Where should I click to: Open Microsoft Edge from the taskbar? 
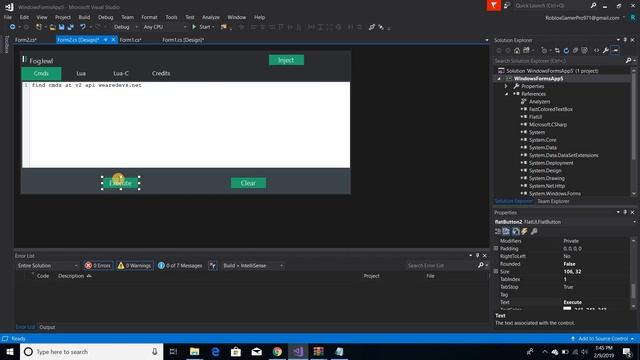[x=216, y=351]
